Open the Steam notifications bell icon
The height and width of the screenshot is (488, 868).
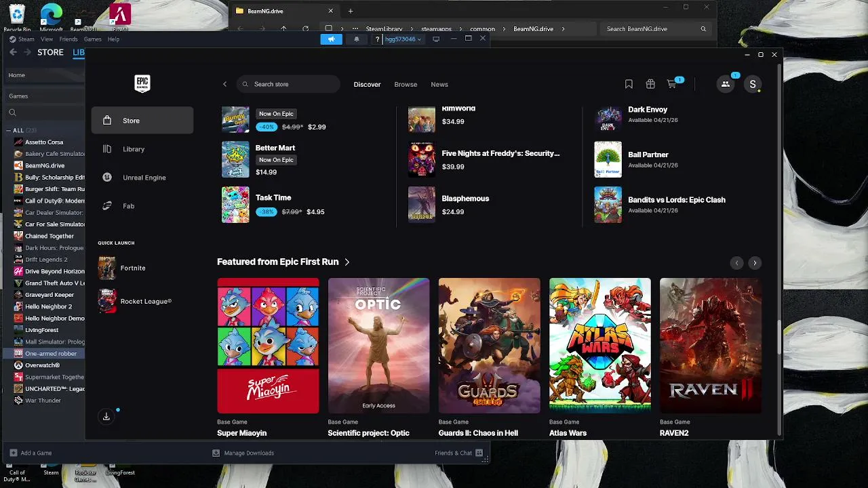tap(357, 39)
